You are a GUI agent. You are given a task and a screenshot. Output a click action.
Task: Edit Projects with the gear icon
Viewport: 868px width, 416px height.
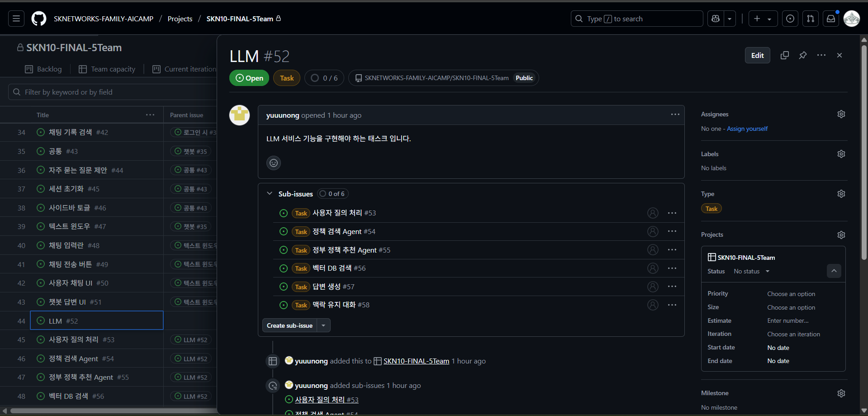point(841,235)
